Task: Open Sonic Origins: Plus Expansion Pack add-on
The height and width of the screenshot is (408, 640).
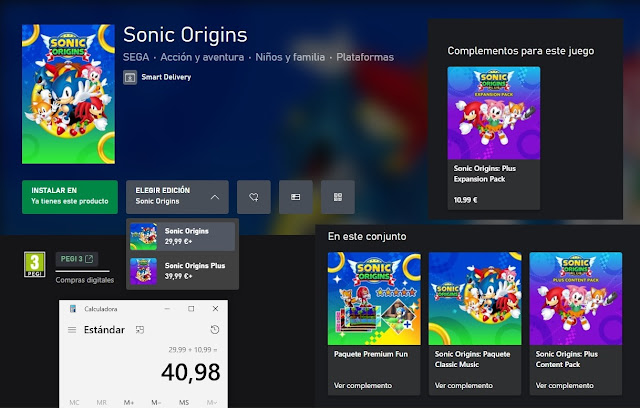Action: point(494,138)
